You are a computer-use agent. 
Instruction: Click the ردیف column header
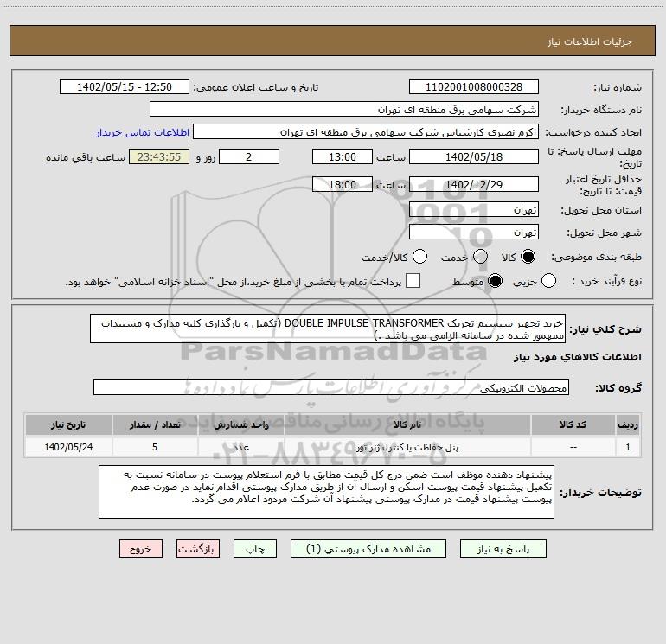(628, 424)
